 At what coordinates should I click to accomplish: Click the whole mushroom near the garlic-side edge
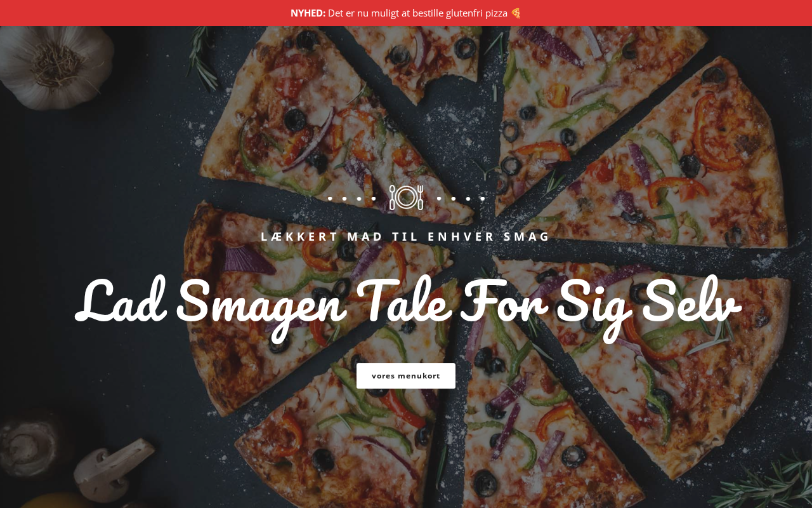click(25, 448)
